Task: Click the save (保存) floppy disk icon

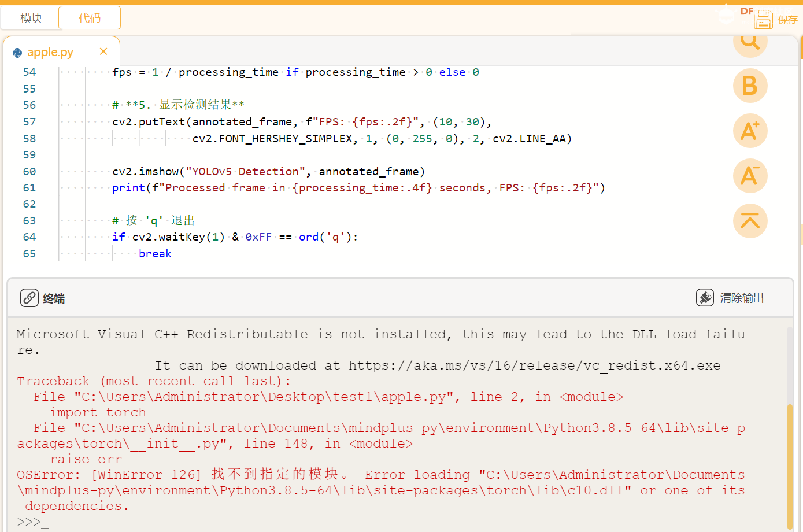Action: (x=763, y=20)
